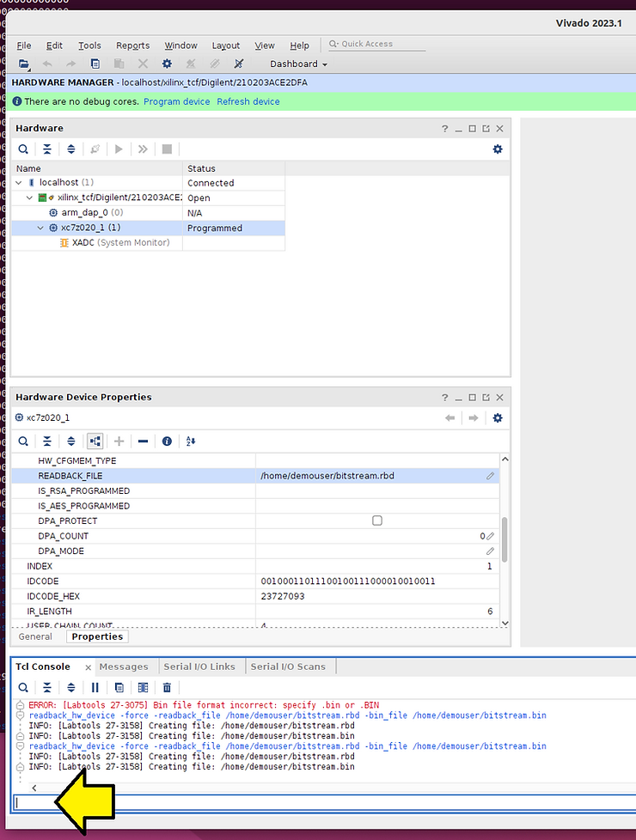Click the run trigger immediate icon
This screenshot has height=840, width=636.
143,149
